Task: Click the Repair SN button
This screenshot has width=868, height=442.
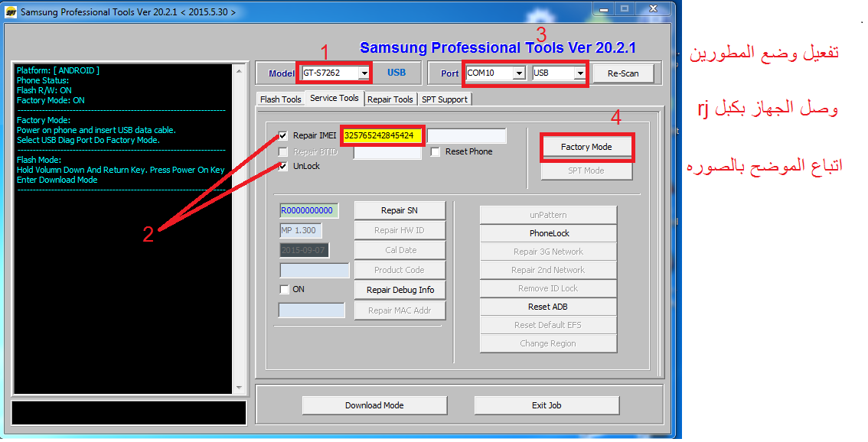Action: (400, 210)
